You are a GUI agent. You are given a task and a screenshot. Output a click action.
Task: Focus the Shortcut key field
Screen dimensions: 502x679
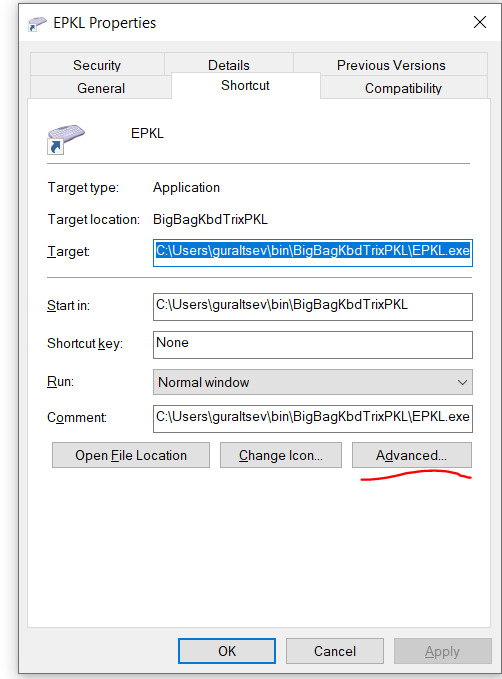point(313,345)
